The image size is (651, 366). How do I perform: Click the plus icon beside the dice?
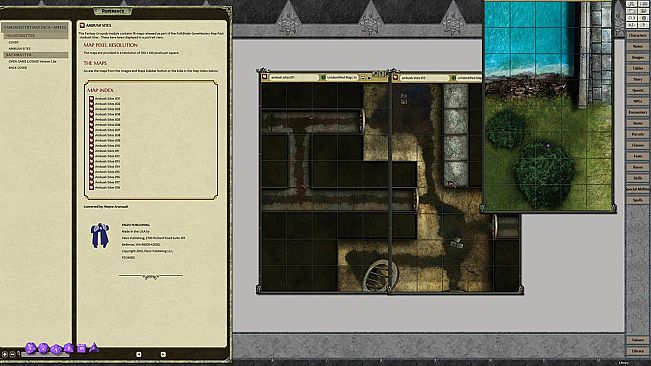pos(5,354)
